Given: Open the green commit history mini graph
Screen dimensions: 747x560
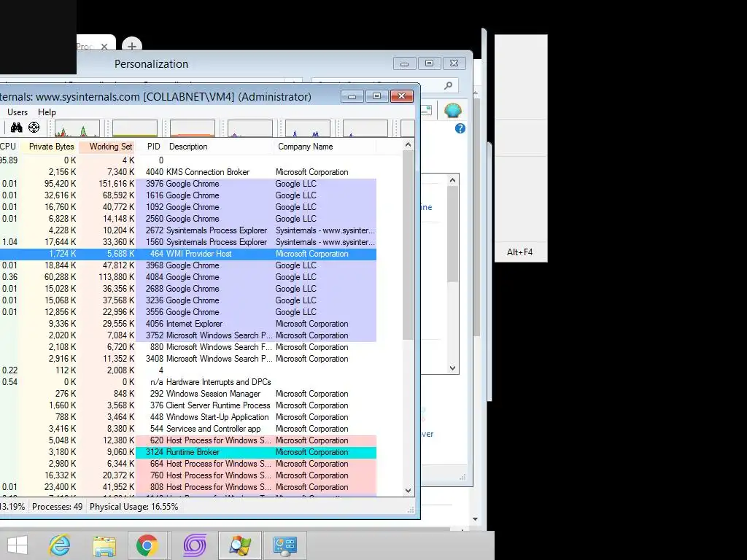Looking at the screenshot, I should (135, 128).
